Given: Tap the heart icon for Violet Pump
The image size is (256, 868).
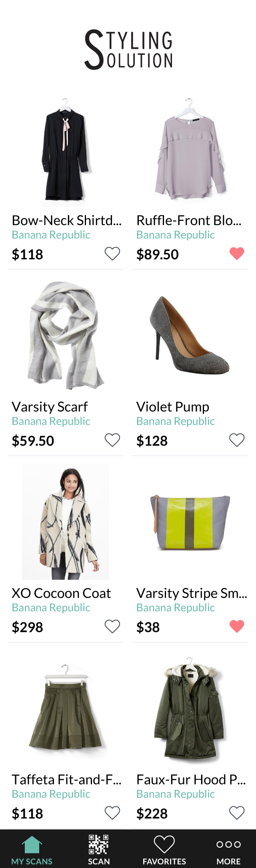Looking at the screenshot, I should [237, 440].
